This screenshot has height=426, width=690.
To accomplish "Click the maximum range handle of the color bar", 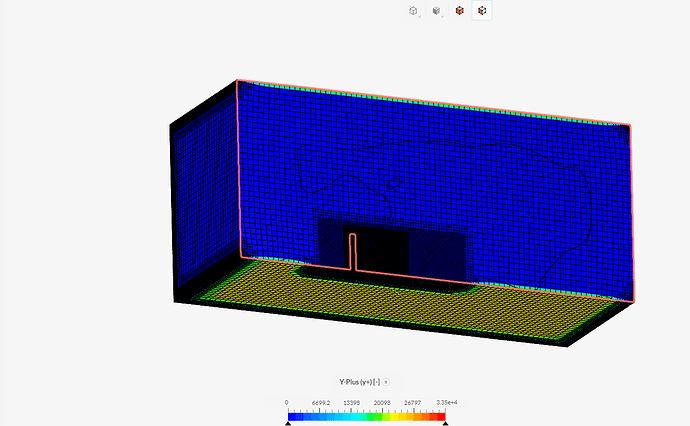I will [x=445, y=423].
